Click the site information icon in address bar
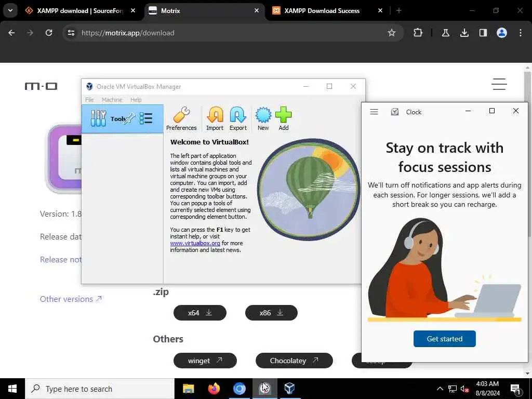532x399 pixels. [x=71, y=33]
